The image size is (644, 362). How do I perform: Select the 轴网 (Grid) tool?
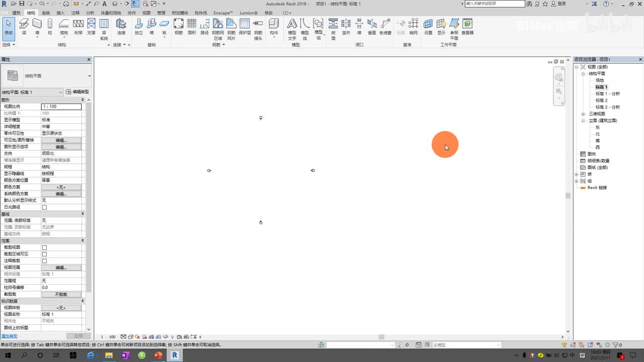click(x=414, y=27)
